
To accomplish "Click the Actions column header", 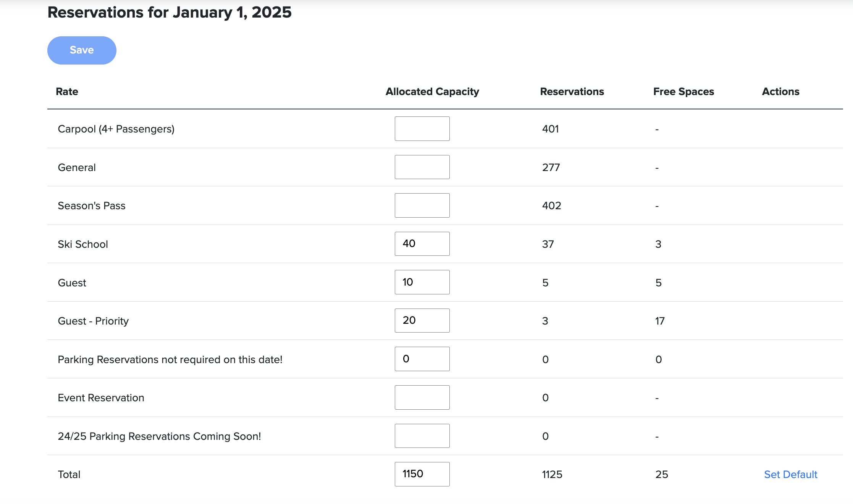I will [x=780, y=91].
